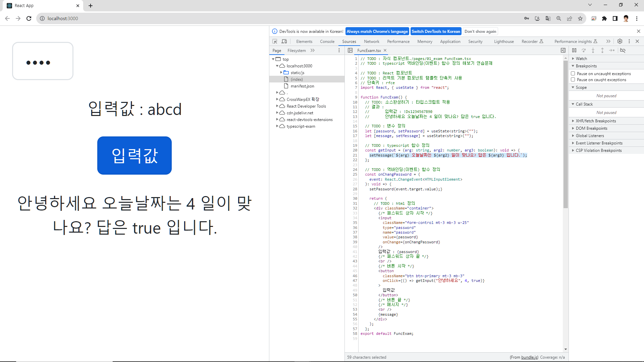Open DevTools settings gear
Image resolution: width=644 pixels, height=362 pixels.
click(620, 41)
